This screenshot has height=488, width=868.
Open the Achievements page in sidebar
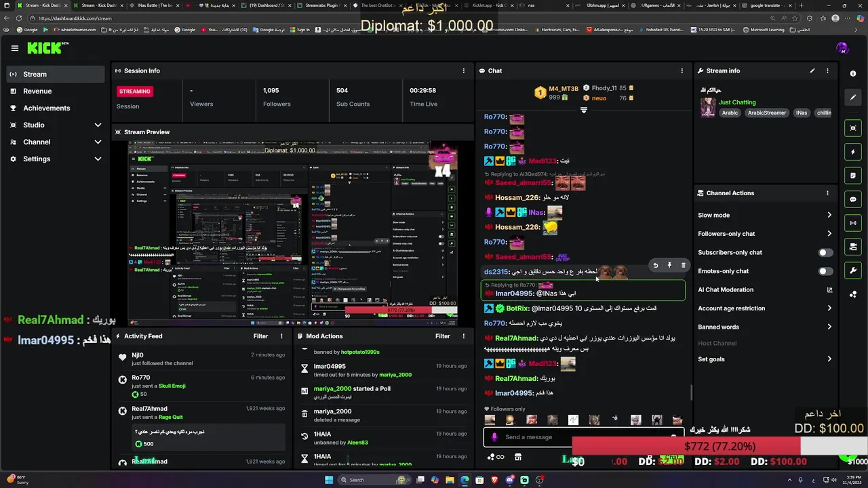(56, 108)
